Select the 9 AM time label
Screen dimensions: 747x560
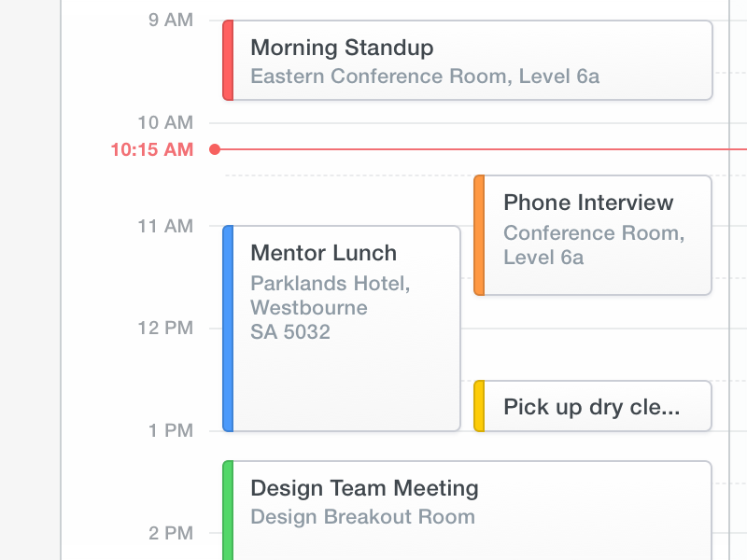(170, 21)
